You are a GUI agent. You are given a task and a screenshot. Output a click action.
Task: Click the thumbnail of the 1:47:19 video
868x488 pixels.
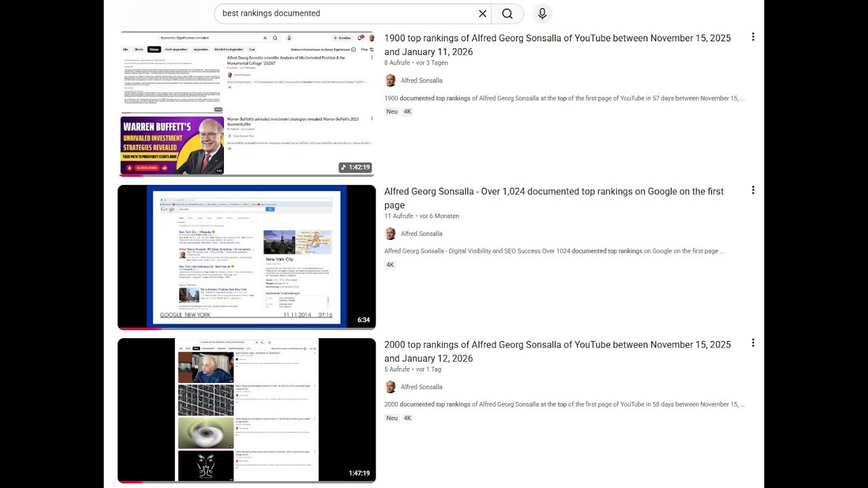247,411
